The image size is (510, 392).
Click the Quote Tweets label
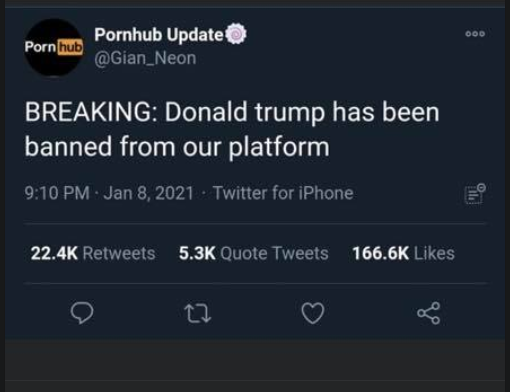coord(274,253)
